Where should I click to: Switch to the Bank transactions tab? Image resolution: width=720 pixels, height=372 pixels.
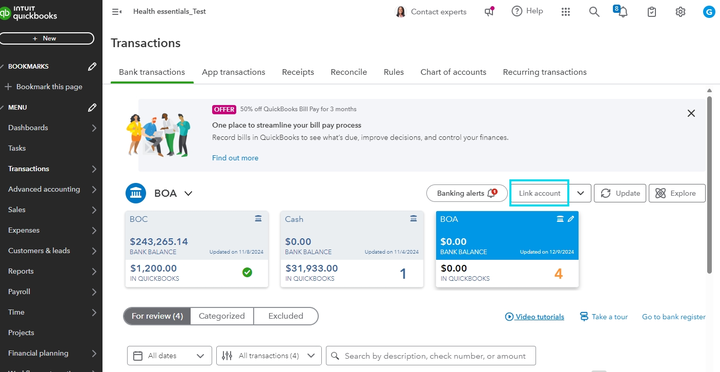pyautogui.click(x=152, y=72)
